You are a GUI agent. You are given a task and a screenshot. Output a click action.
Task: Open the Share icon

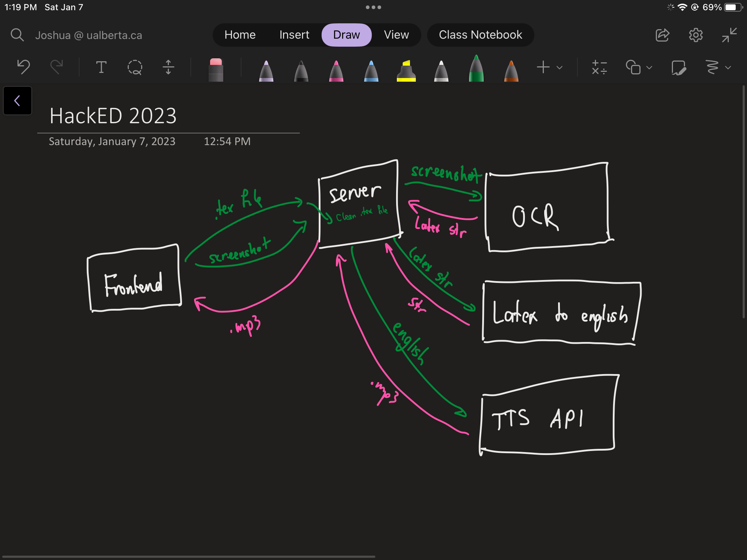662,35
